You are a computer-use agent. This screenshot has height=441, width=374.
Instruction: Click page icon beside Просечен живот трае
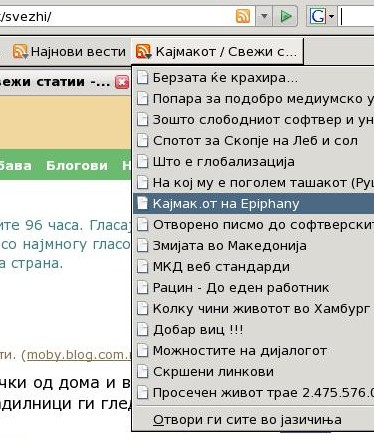click(x=142, y=393)
